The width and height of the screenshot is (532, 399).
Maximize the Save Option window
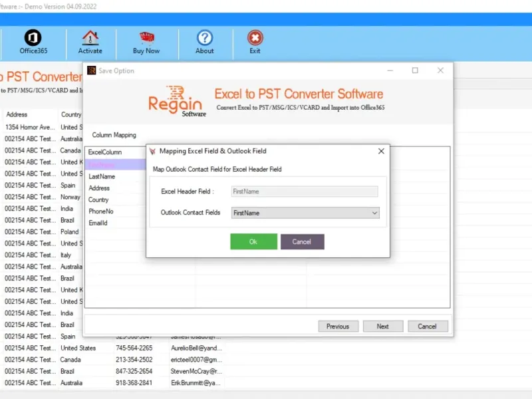coord(415,70)
